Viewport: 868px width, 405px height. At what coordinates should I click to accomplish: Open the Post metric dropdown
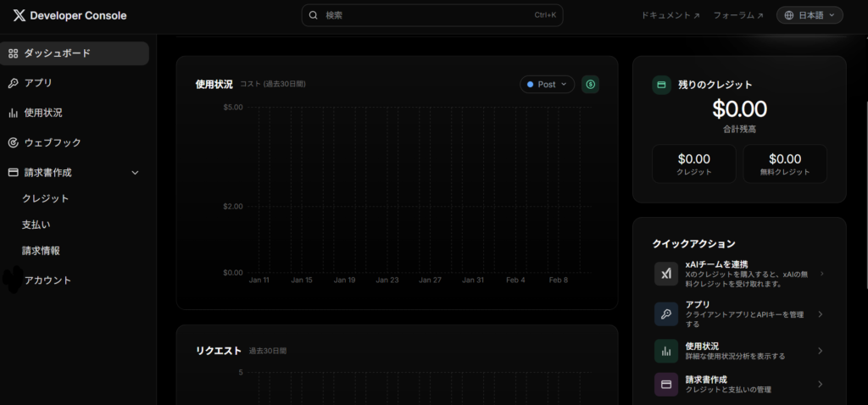pos(547,85)
